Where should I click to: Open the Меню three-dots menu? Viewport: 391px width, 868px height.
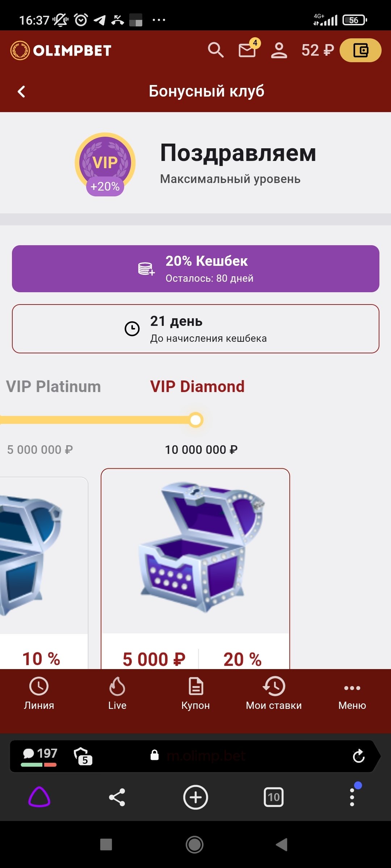352,693
